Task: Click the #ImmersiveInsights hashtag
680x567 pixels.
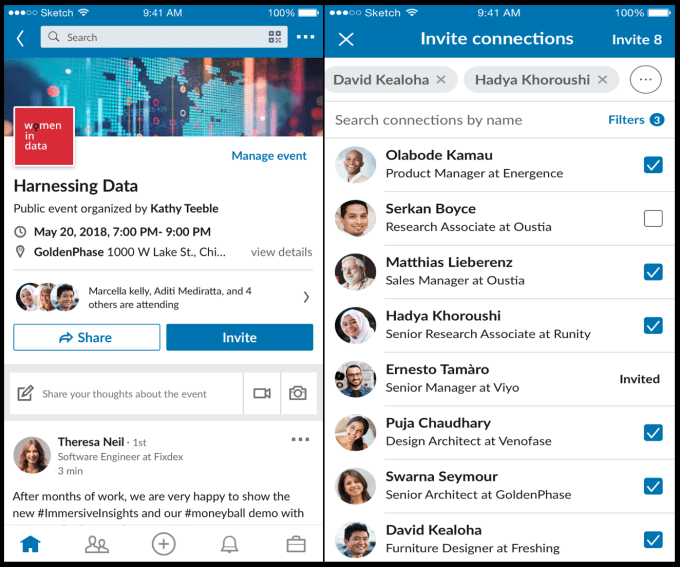Action: tap(88, 513)
